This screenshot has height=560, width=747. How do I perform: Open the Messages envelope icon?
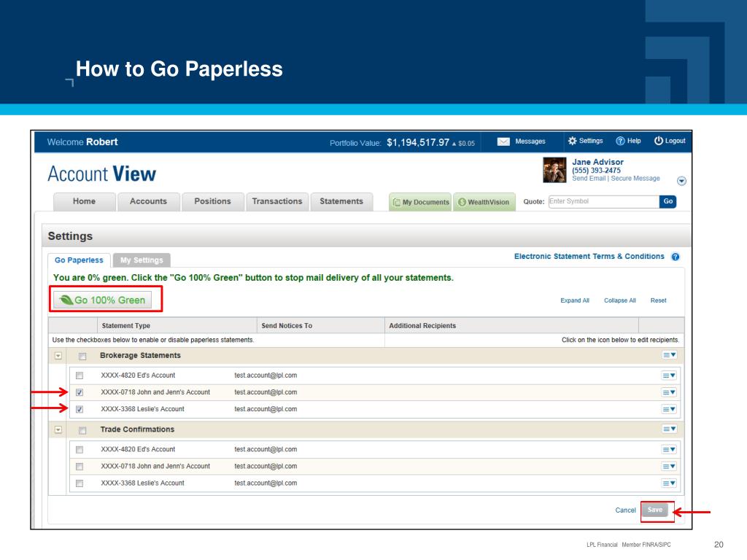click(x=503, y=141)
